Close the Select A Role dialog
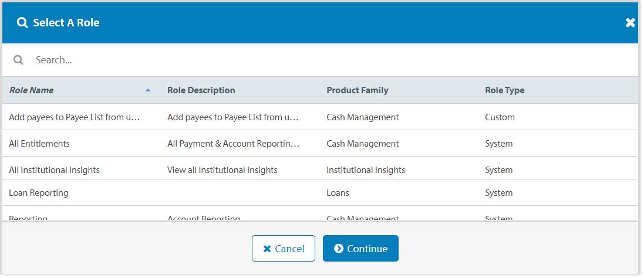This screenshot has width=644, height=278. tap(630, 23)
